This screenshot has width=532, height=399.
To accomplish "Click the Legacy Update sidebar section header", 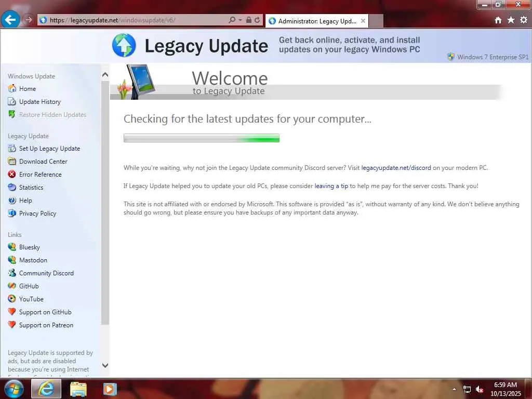I will click(28, 136).
